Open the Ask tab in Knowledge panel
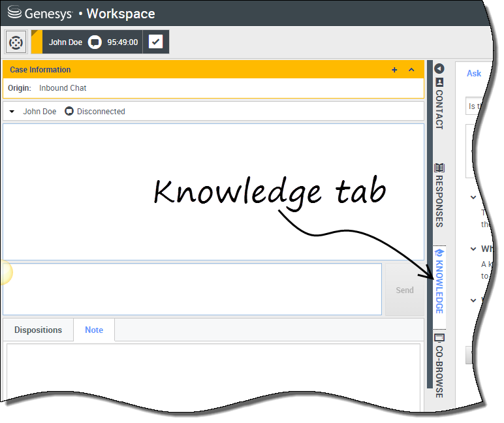 (474, 73)
